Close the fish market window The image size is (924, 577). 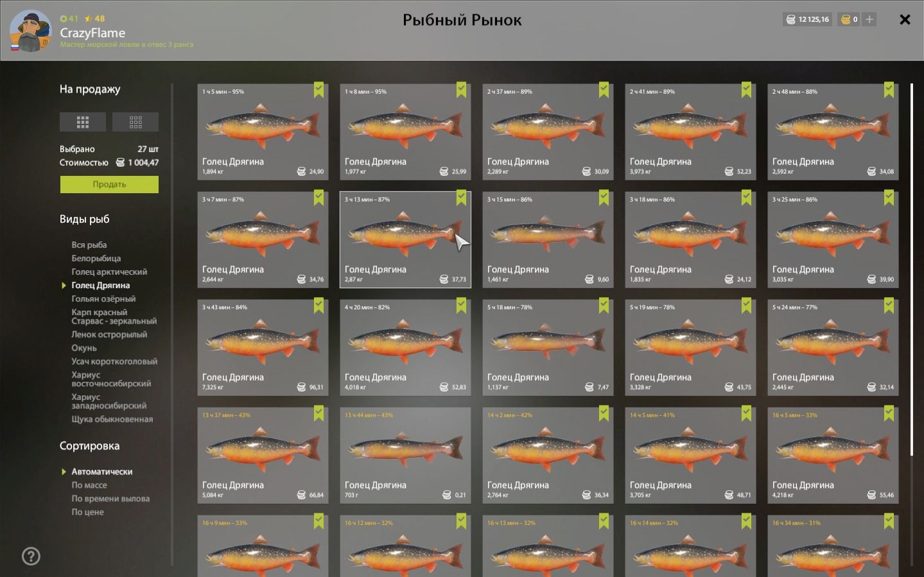905,19
